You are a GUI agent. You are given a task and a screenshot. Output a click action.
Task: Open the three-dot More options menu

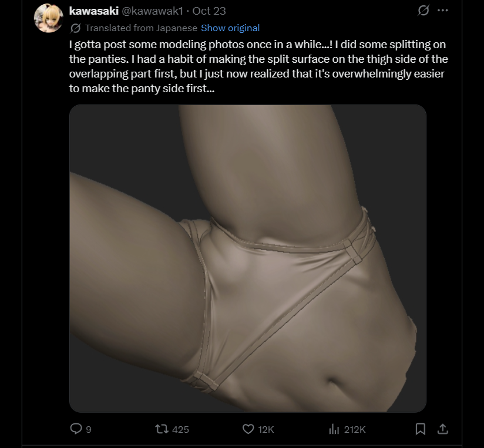pyautogui.click(x=443, y=11)
